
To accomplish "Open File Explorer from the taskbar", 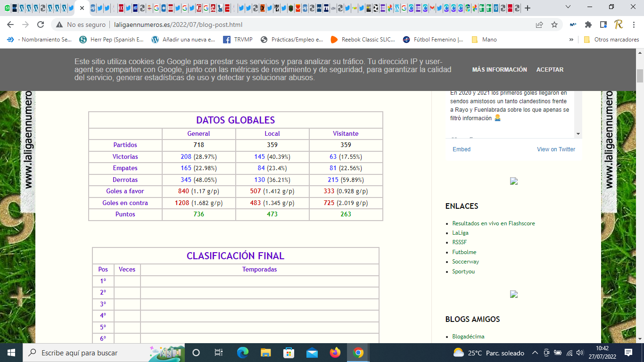I will coord(266,353).
